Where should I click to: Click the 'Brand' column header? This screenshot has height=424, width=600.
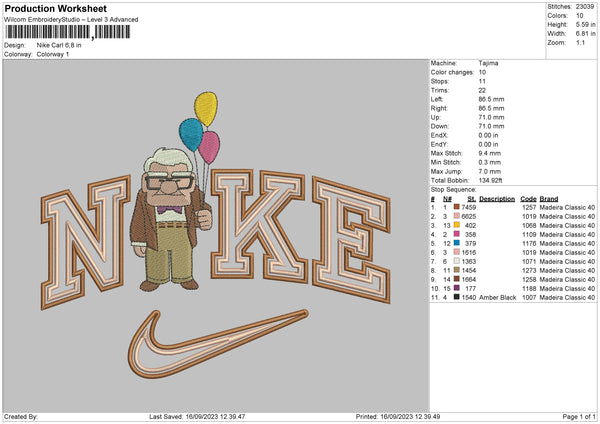pyautogui.click(x=549, y=199)
